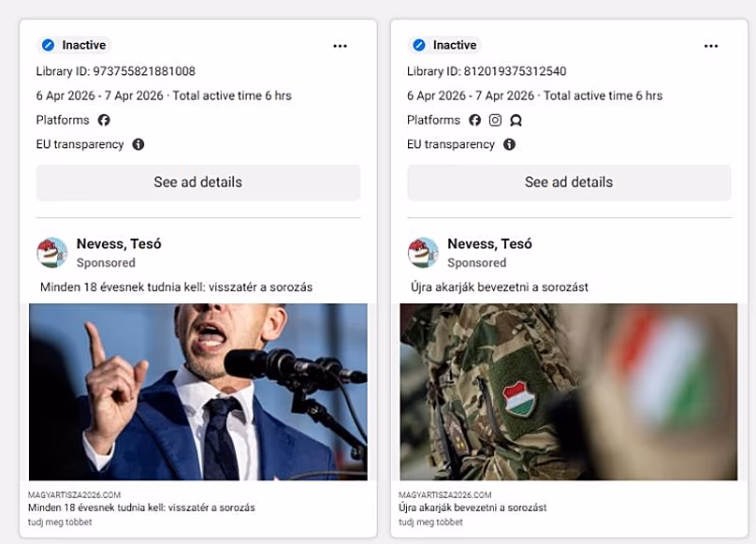Click the See ad details button on the right ad

tap(569, 182)
